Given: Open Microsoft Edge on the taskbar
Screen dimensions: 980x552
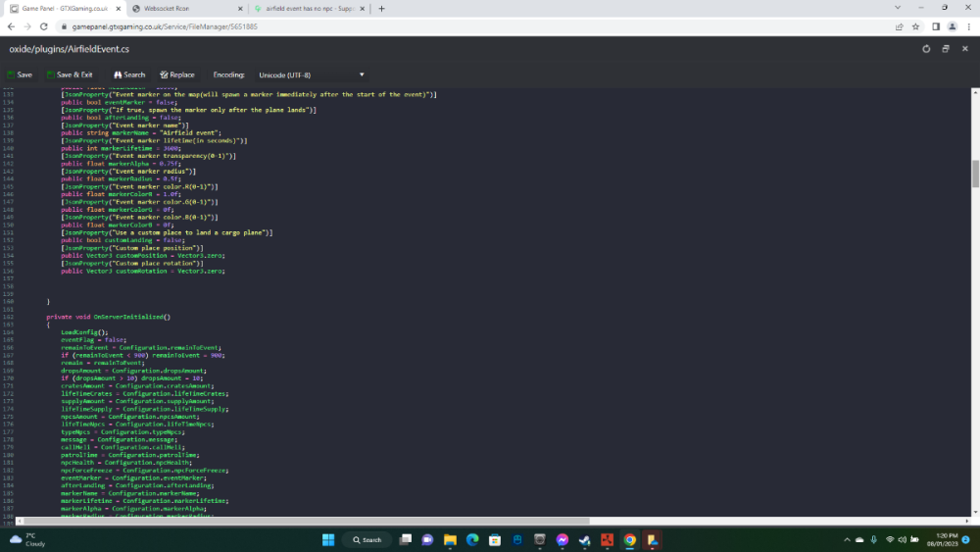Looking at the screenshot, I should (x=472, y=540).
